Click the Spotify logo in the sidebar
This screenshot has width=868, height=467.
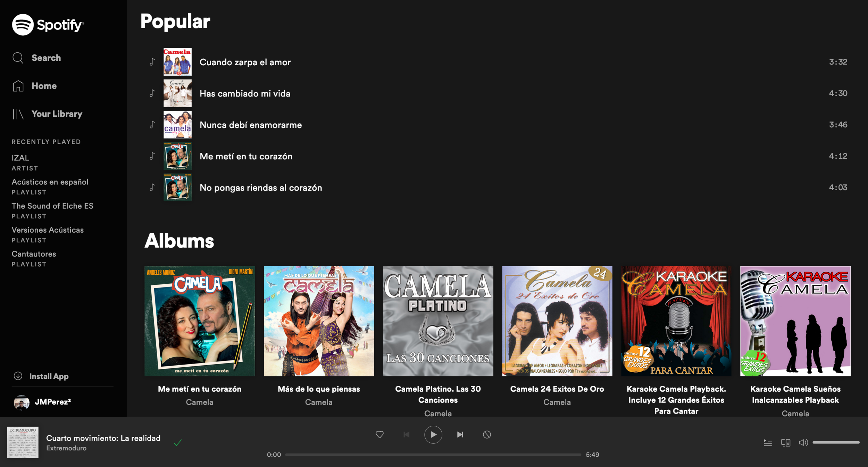pos(48,25)
